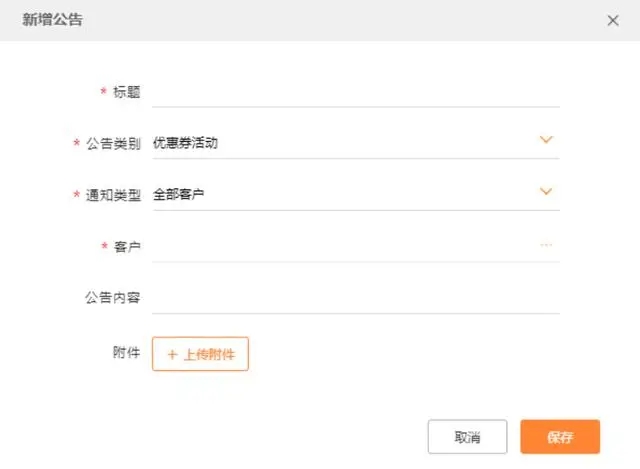Click the 上传附件 button
Screen dimensions: 640x469
[200, 354]
